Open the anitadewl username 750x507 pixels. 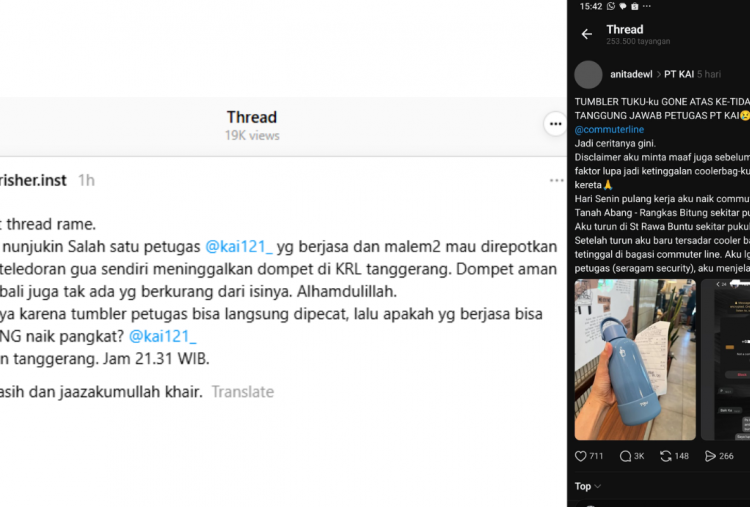631,75
